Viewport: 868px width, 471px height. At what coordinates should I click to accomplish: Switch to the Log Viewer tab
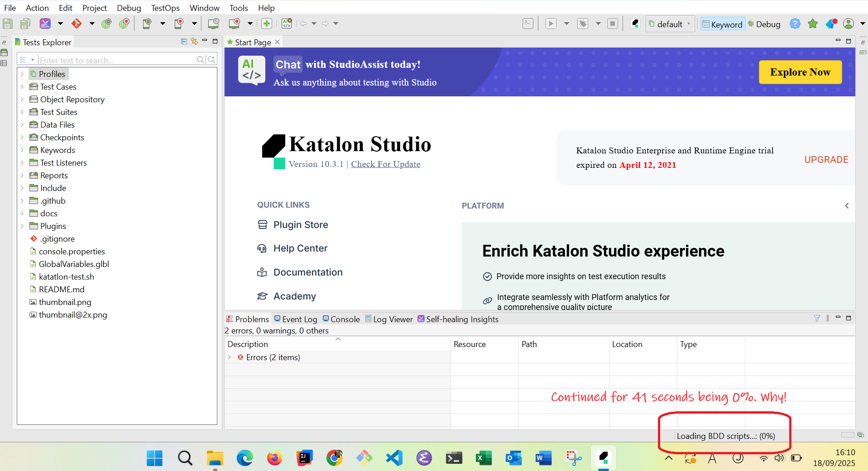(x=389, y=319)
